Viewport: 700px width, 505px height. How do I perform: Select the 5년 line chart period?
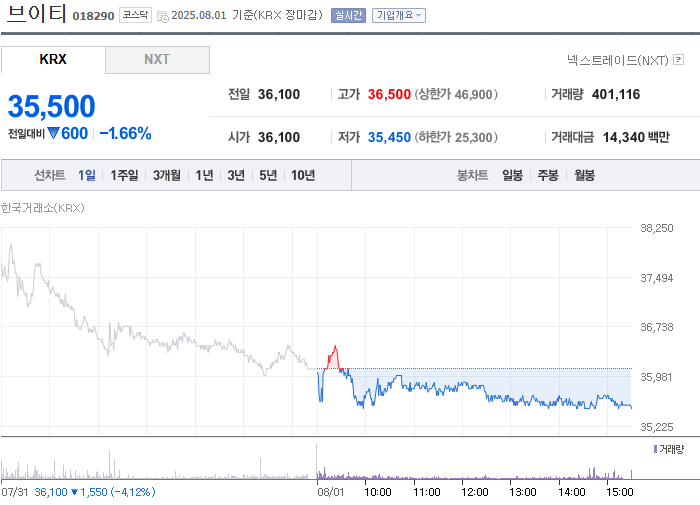268,175
